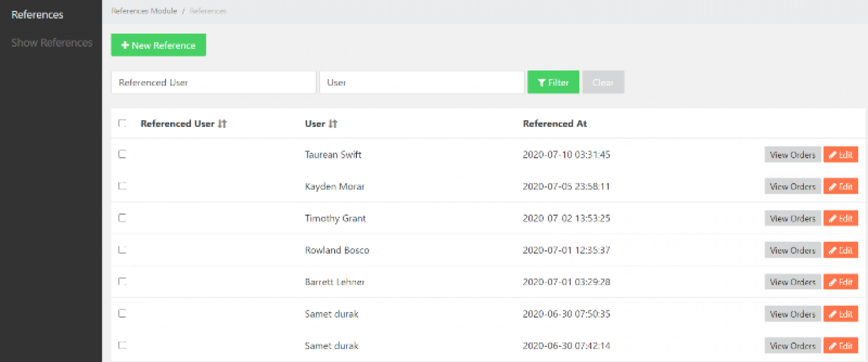Click the sort icon beside Referenced User header

pos(222,124)
